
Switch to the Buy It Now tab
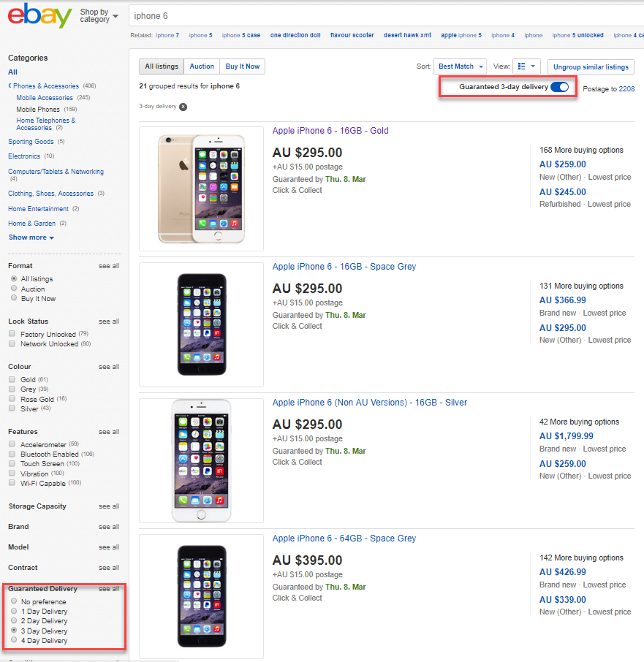(x=242, y=66)
